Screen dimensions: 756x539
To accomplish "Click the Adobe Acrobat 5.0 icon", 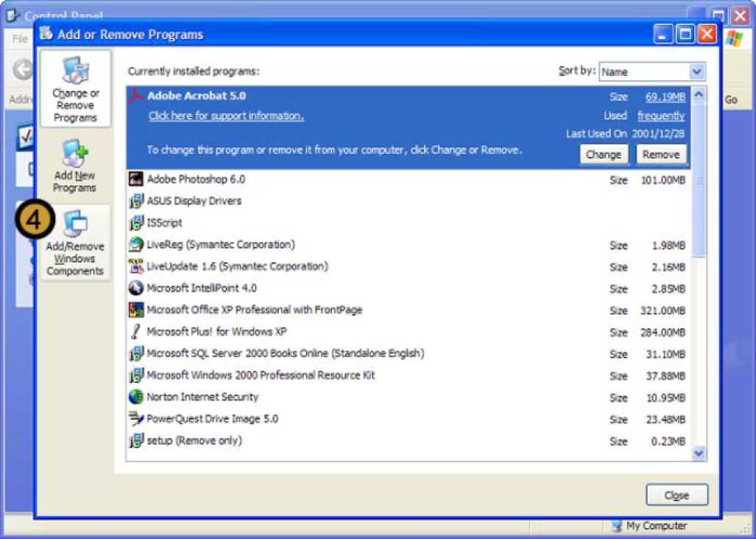I will [136, 96].
